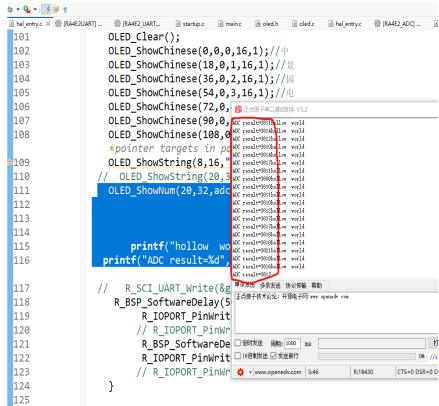439x406 pixels.
Task: Click the CTS=0 DSR=0 status text
Action: tap(417, 372)
